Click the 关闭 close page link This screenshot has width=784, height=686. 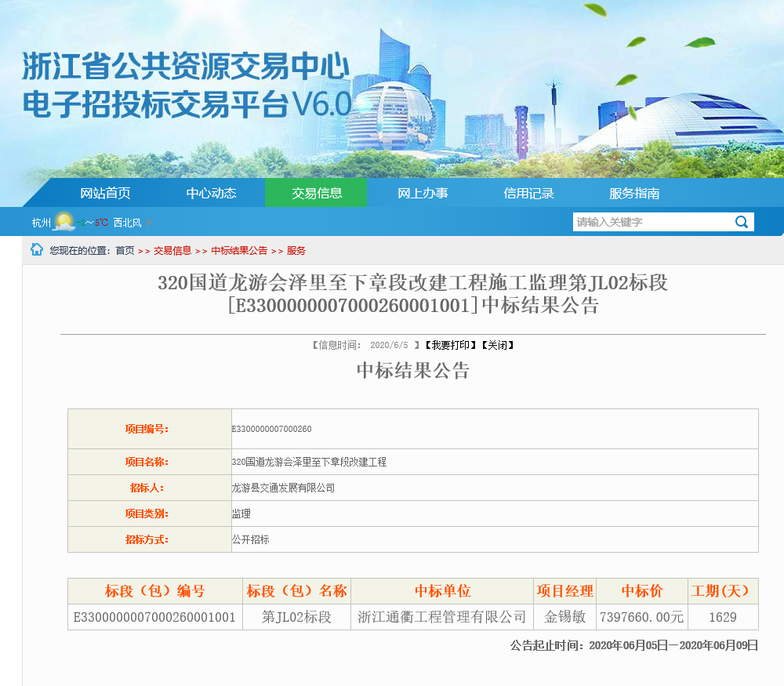[497, 345]
